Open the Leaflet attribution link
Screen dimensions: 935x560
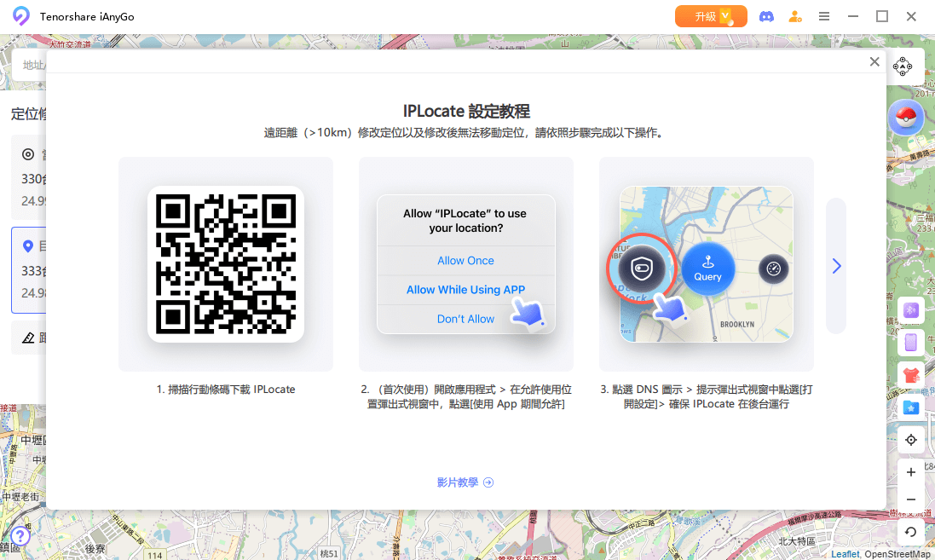coord(845,554)
